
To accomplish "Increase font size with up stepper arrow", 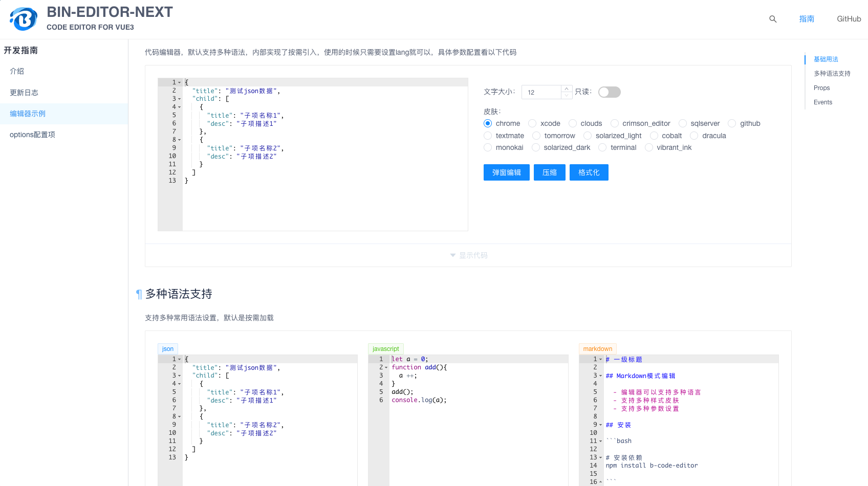I will click(567, 89).
